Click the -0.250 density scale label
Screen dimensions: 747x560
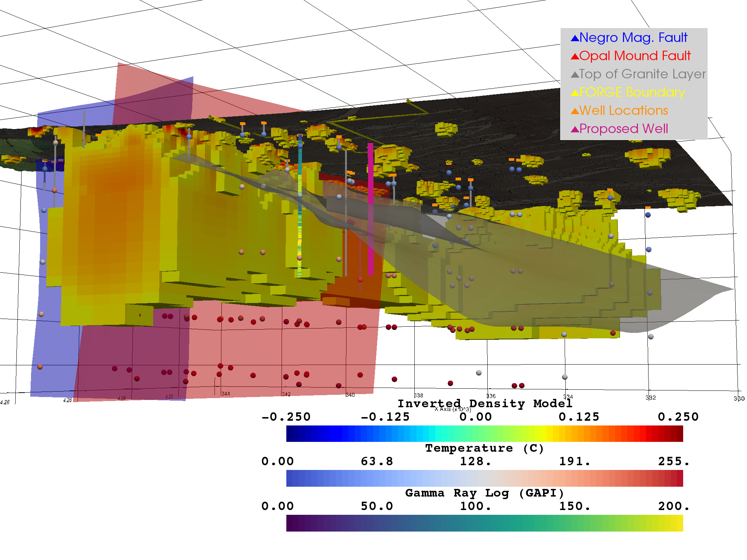286,417
